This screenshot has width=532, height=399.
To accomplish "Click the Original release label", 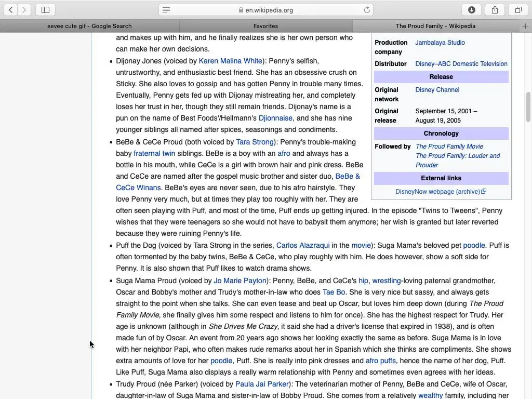I will coord(387,116).
